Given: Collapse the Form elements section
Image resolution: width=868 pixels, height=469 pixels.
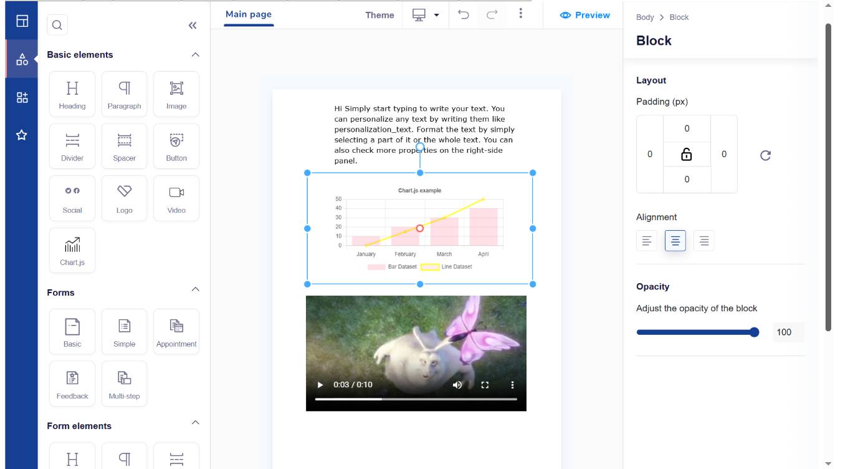Looking at the screenshot, I should pyautogui.click(x=195, y=423).
